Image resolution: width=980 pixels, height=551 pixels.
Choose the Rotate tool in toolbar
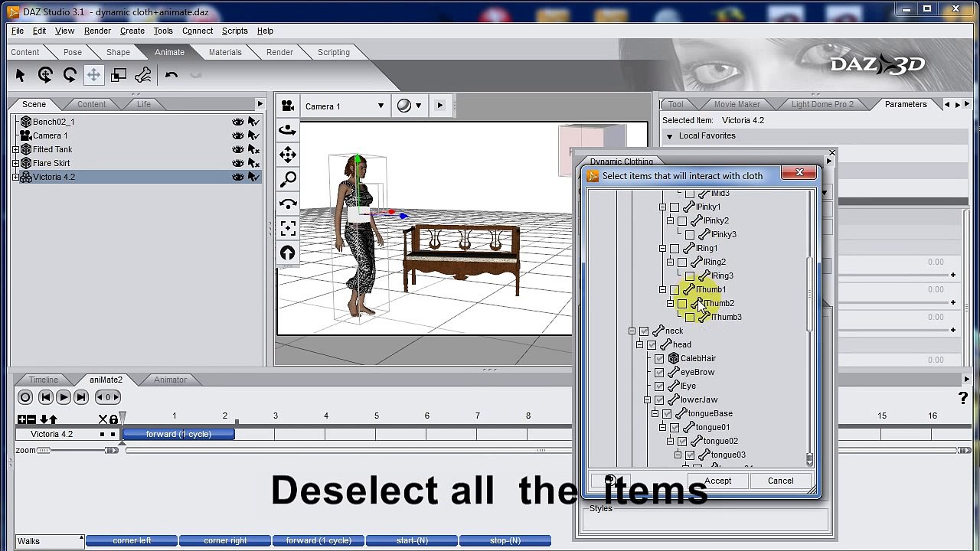70,74
